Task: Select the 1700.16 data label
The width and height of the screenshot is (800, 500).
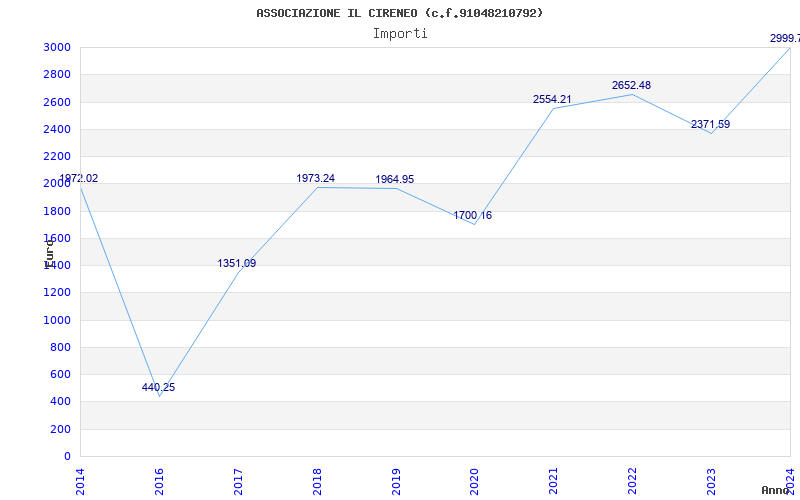Action: (473, 215)
